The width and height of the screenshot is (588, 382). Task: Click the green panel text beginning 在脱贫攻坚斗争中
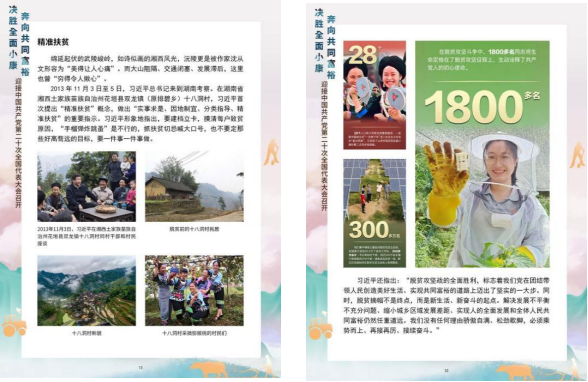click(x=482, y=60)
